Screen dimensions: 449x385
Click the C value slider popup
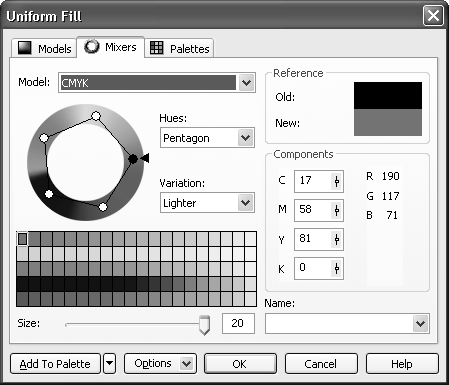pos(337,181)
